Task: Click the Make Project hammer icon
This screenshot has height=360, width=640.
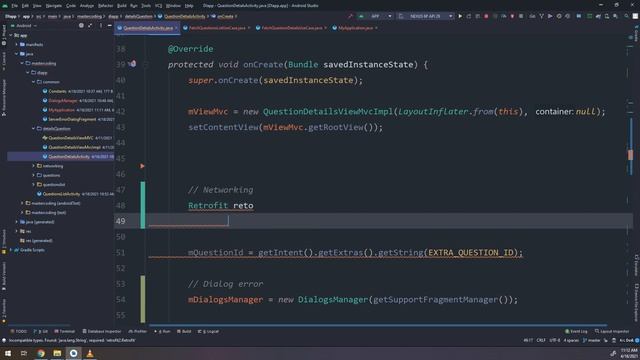Action: pos(350,16)
